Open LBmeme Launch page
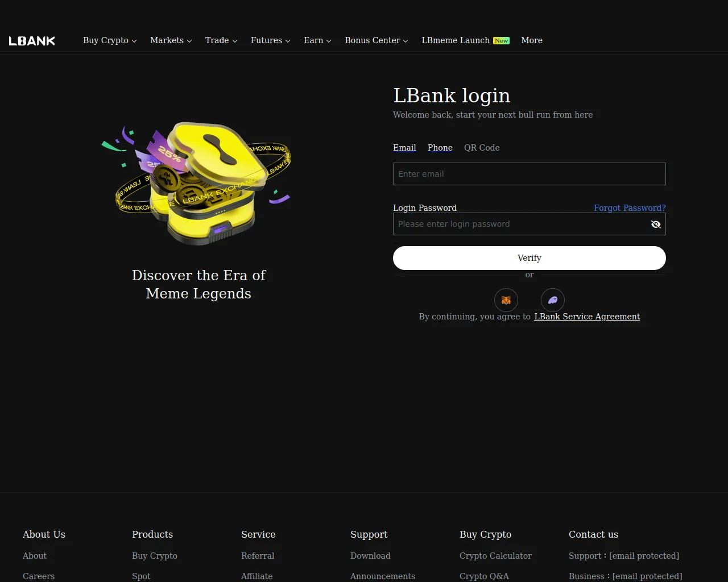The image size is (728, 582). 456,40
